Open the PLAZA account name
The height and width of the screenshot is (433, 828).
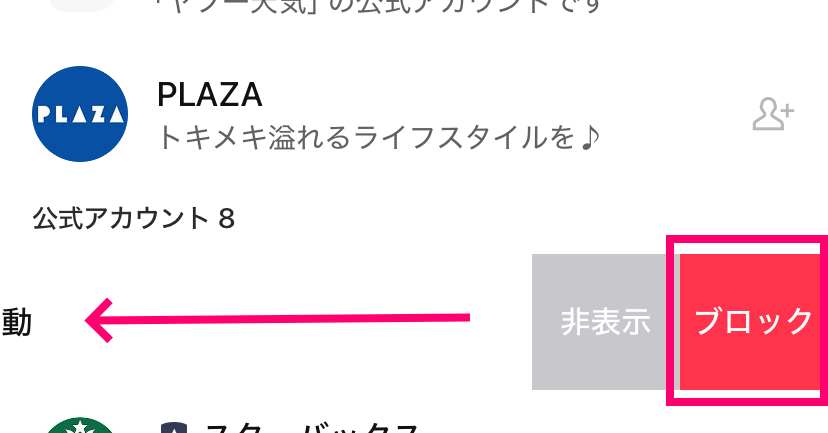coord(210,95)
